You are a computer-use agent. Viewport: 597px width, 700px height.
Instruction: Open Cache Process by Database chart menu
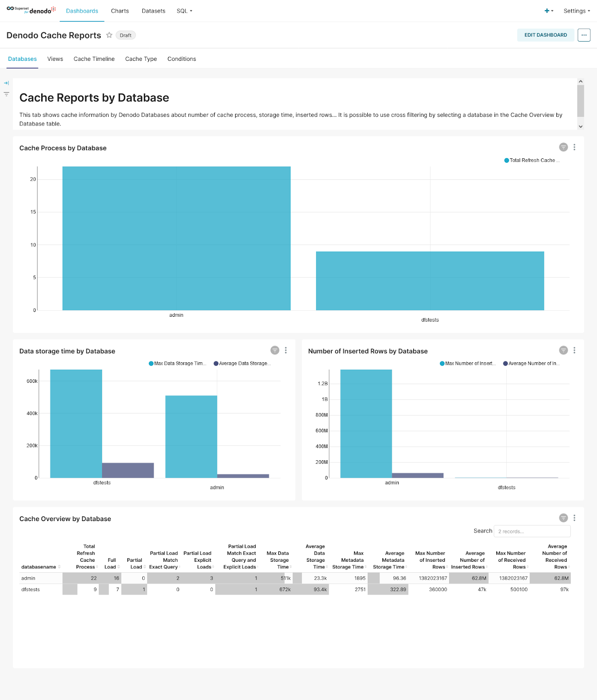(574, 147)
